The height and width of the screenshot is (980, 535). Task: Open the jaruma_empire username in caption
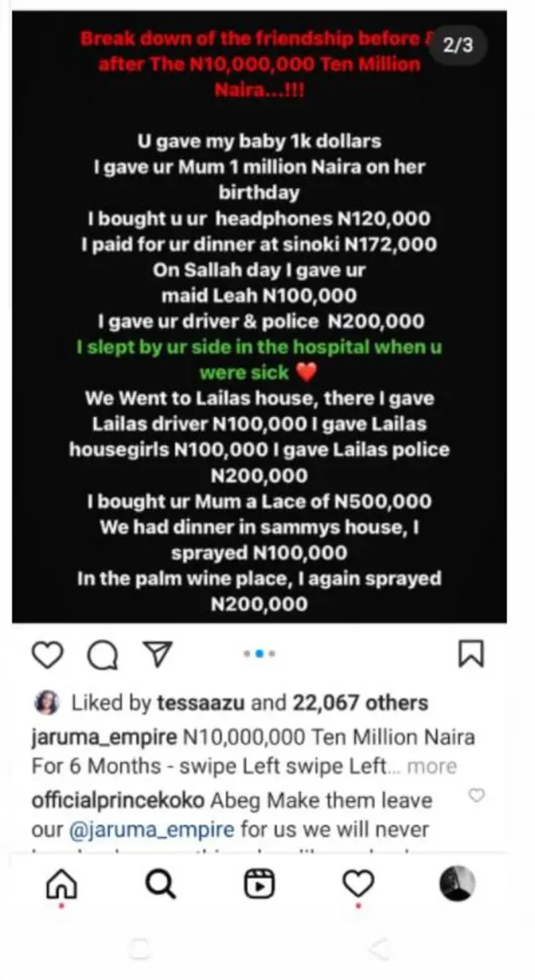(x=104, y=738)
